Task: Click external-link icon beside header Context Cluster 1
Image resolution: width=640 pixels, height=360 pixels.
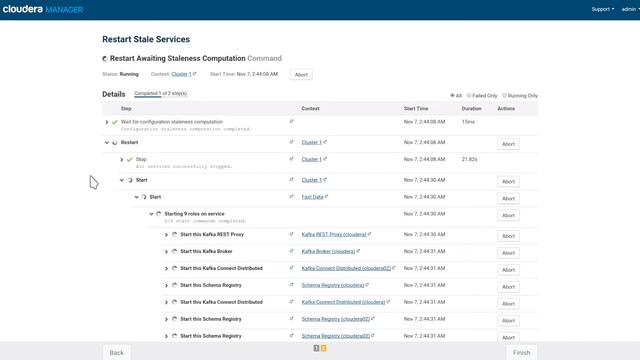Action: (195, 74)
